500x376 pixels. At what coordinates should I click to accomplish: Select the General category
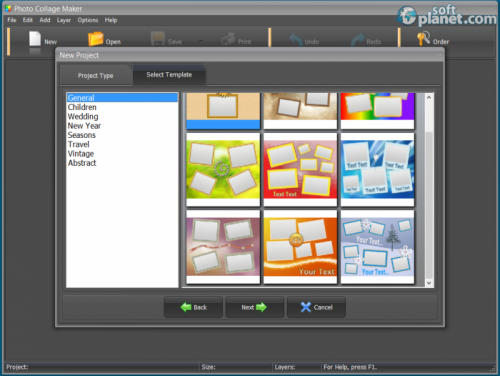(x=122, y=98)
